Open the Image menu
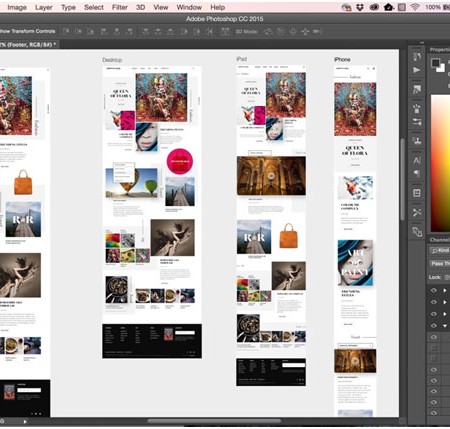This screenshot has width=450, height=429. click(x=17, y=7)
